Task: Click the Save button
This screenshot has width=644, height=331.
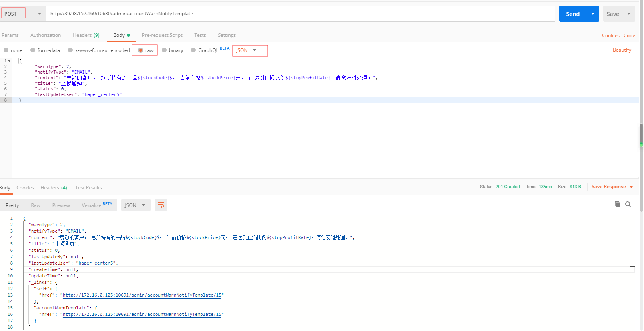Action: click(x=613, y=14)
